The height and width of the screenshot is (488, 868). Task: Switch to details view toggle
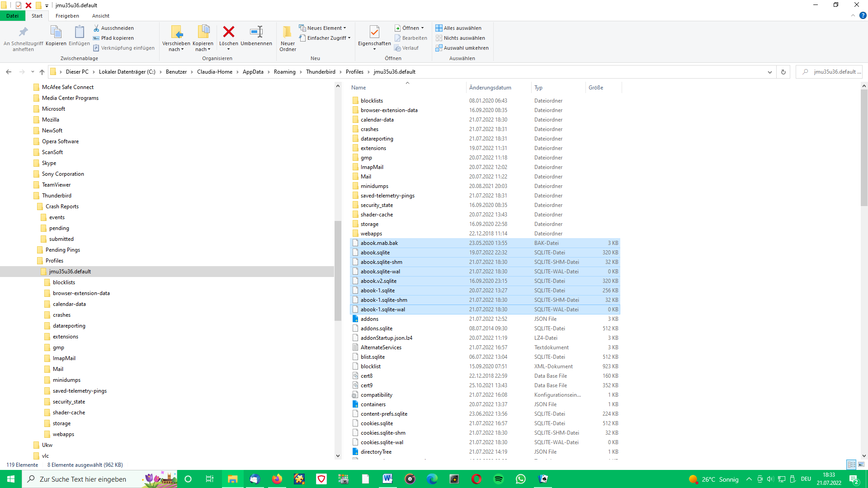(x=851, y=465)
